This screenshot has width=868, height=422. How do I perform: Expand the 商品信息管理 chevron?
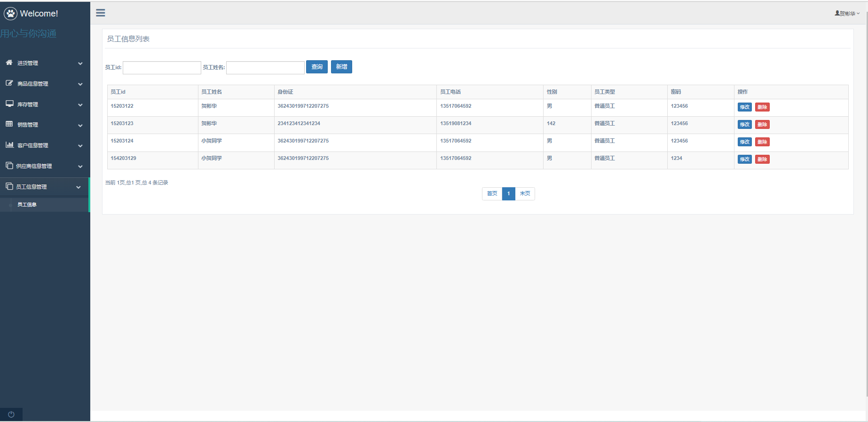80,84
